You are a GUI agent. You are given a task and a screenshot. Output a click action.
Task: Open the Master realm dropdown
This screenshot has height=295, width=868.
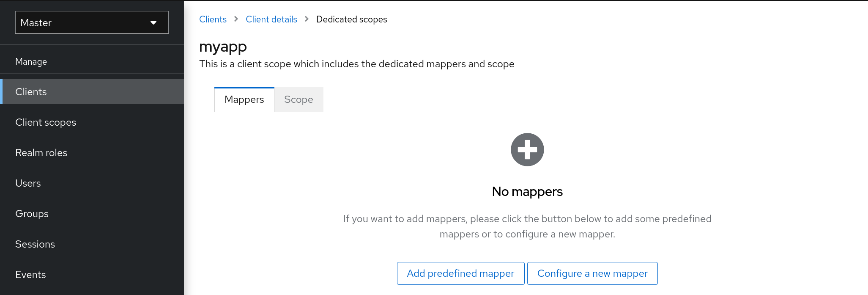pyautogui.click(x=92, y=22)
